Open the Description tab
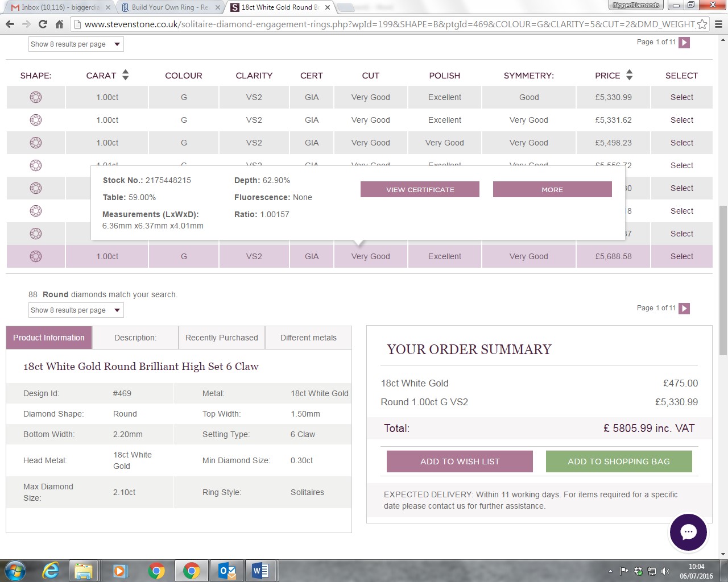 [135, 338]
